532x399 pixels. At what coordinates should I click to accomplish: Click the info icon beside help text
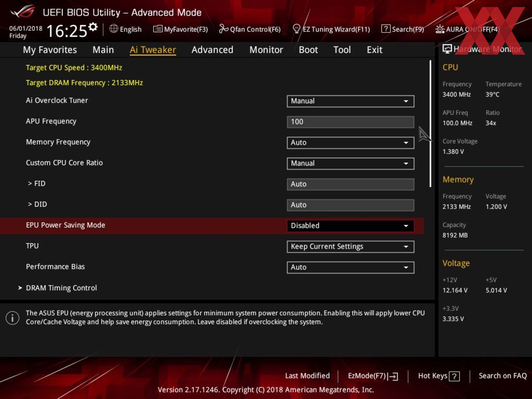[13, 318]
